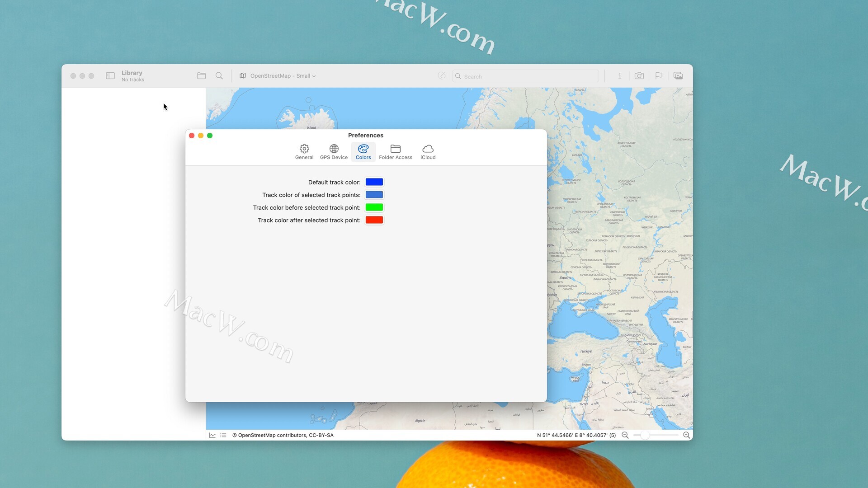868x488 pixels.
Task: Zoom out the map with minus magnifier
Action: click(625, 435)
